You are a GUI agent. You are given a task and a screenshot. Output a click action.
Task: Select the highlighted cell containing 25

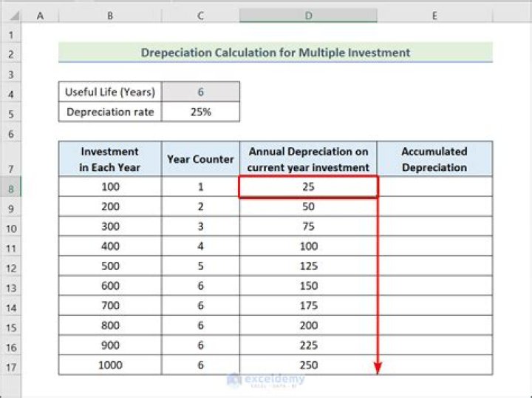pos(308,188)
